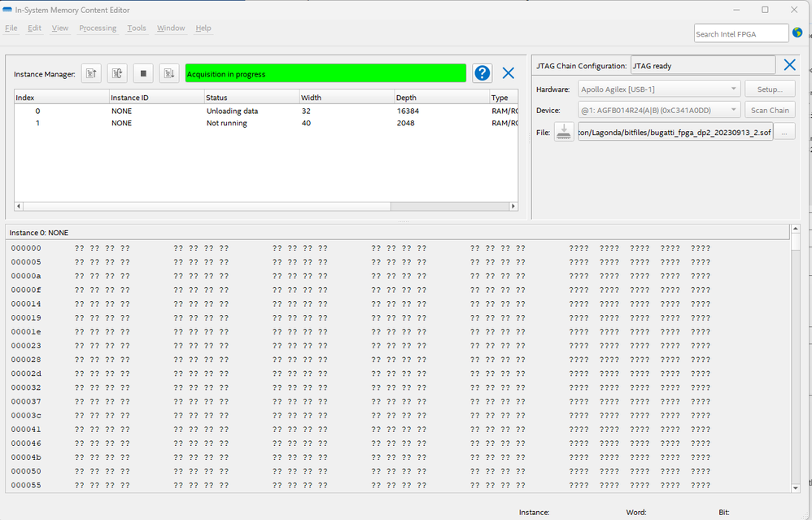Click the Width column header
The height and width of the screenshot is (520, 812).
(347, 98)
